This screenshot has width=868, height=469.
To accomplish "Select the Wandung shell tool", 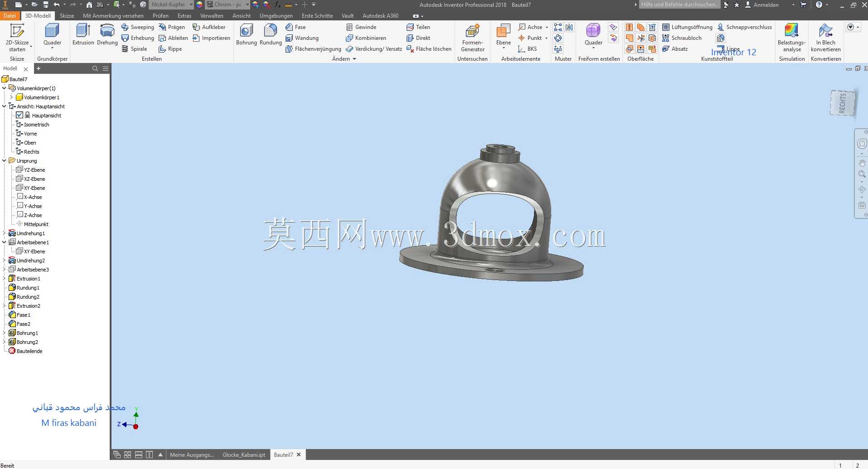I will (302, 38).
